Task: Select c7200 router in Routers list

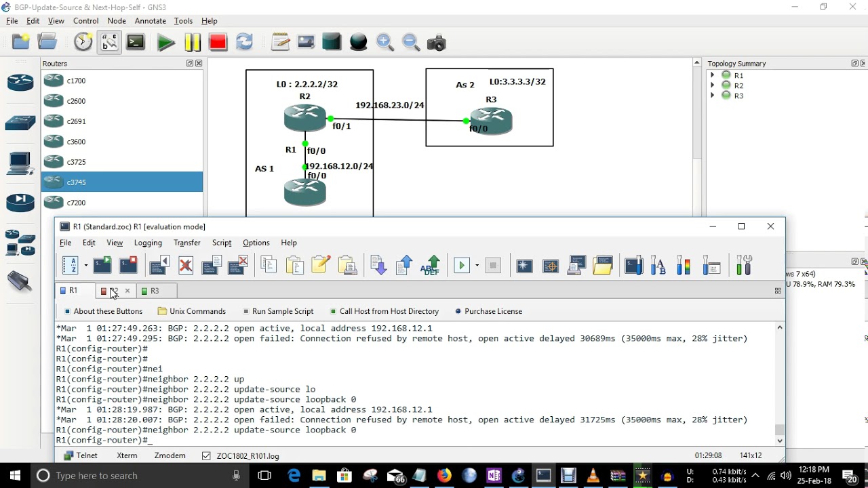Action: click(122, 203)
